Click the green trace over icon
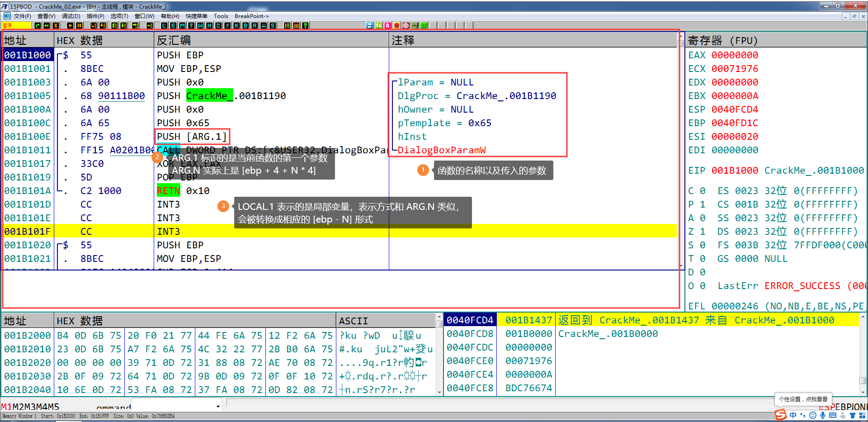 tap(123, 25)
